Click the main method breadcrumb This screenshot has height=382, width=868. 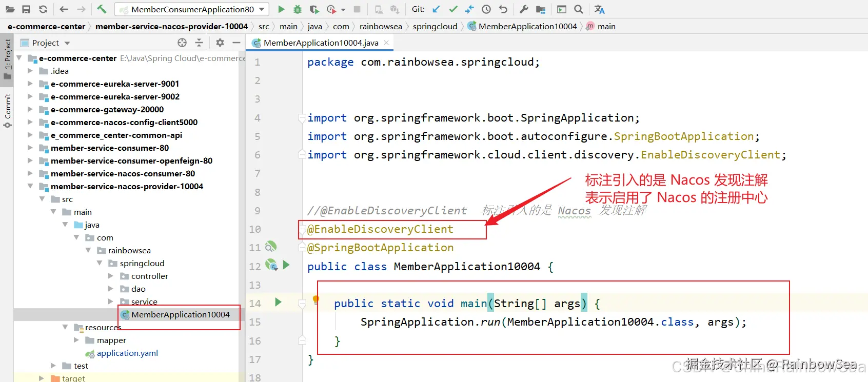(x=601, y=26)
